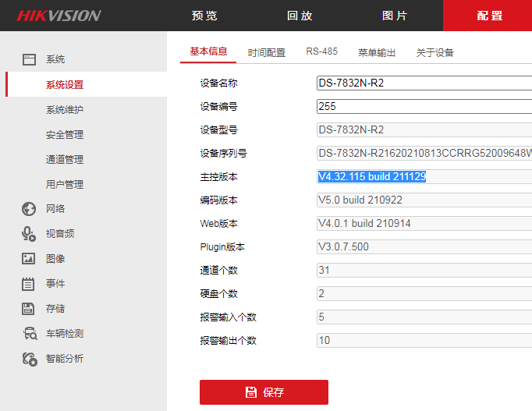Expand the 网络 menu label
The height and width of the screenshot is (411, 532).
tap(55, 209)
